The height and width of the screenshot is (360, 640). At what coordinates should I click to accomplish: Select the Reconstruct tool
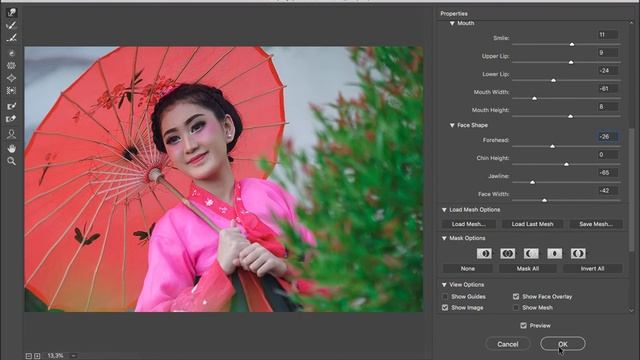[x=11, y=25]
